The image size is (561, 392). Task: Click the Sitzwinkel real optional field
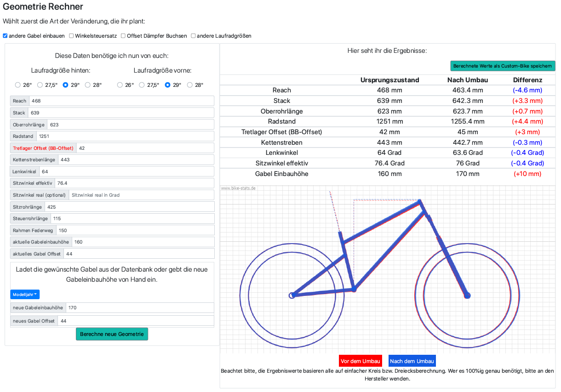tap(141, 195)
